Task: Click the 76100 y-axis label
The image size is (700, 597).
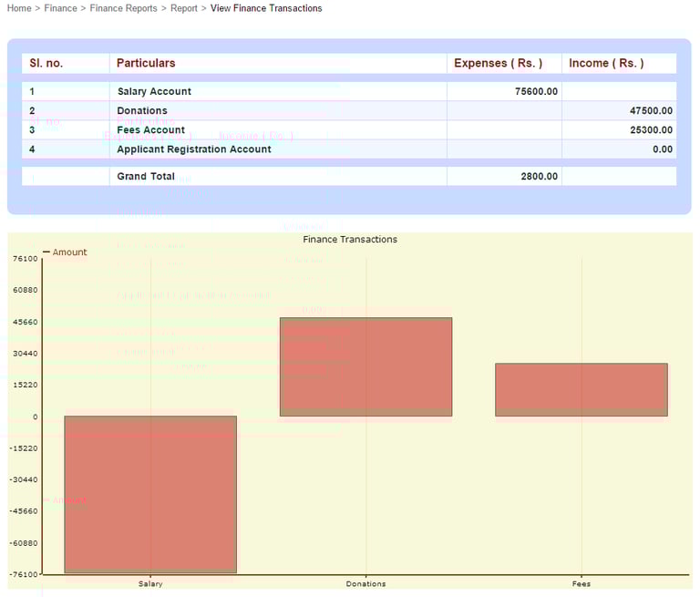Action: (x=26, y=259)
